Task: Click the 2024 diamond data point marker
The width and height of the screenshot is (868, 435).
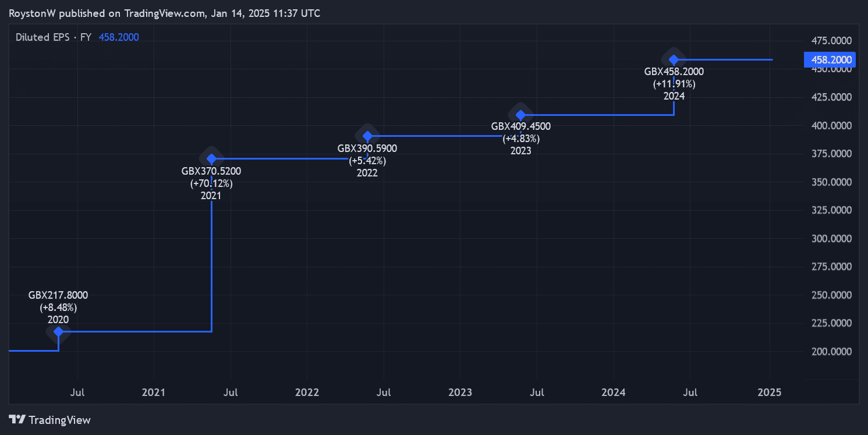Action: pos(674,59)
